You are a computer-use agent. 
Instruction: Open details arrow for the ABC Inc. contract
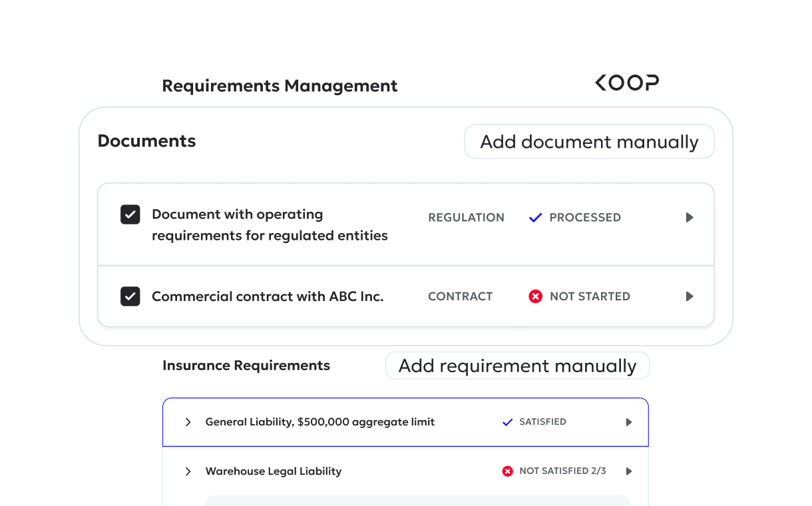coord(690,296)
